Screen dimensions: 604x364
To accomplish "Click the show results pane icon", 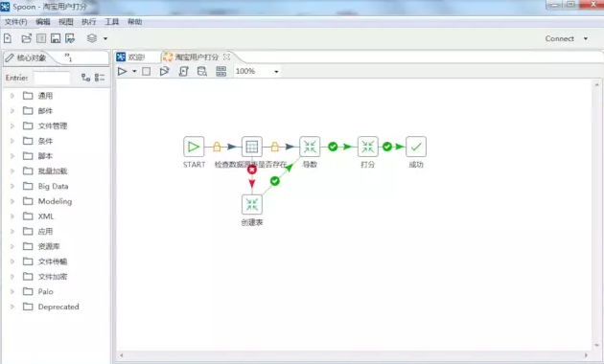I will point(221,71).
